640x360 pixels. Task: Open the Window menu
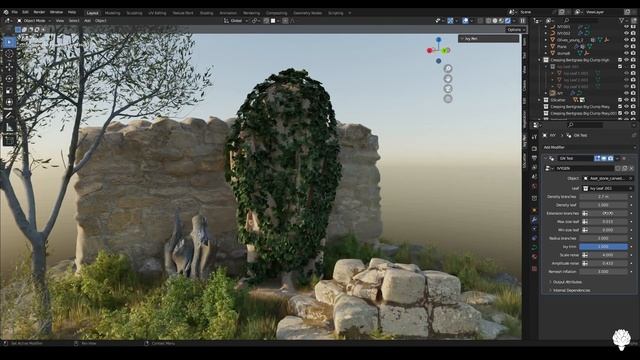click(56, 12)
